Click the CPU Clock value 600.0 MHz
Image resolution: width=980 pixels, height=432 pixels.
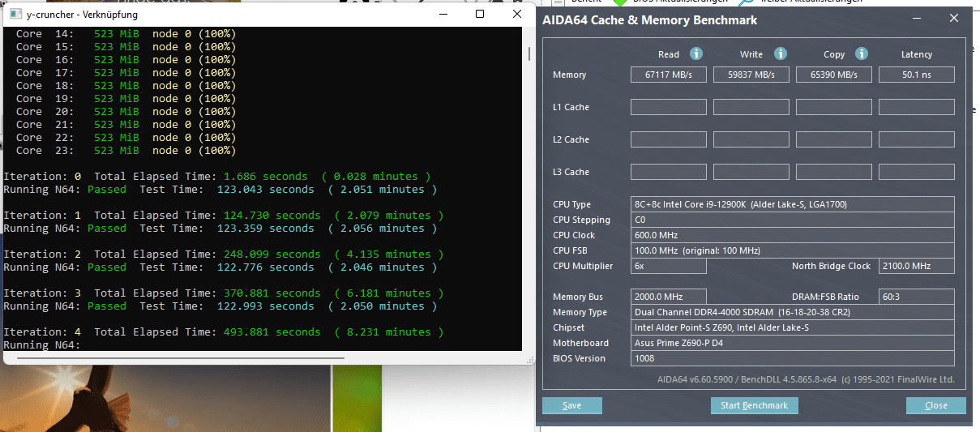tap(793, 235)
